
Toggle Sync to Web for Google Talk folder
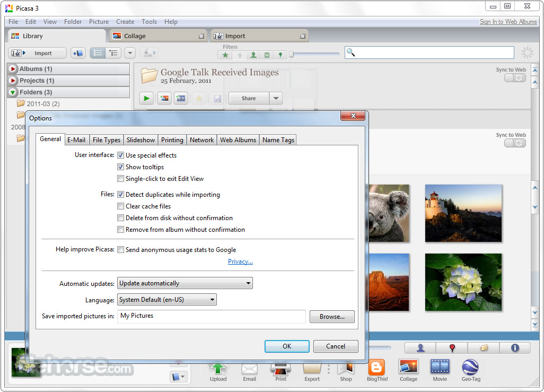(x=515, y=78)
